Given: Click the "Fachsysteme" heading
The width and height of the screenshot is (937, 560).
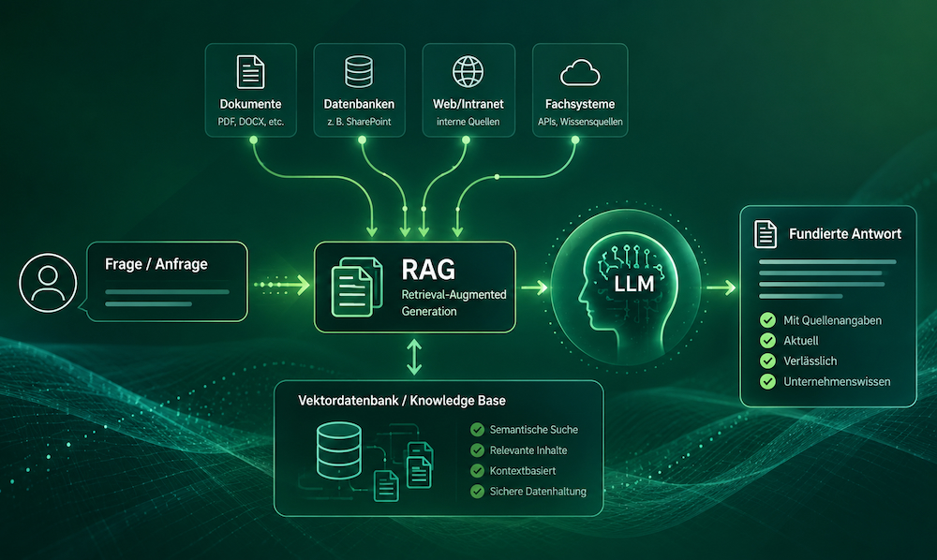Looking at the screenshot, I should click(x=580, y=104).
